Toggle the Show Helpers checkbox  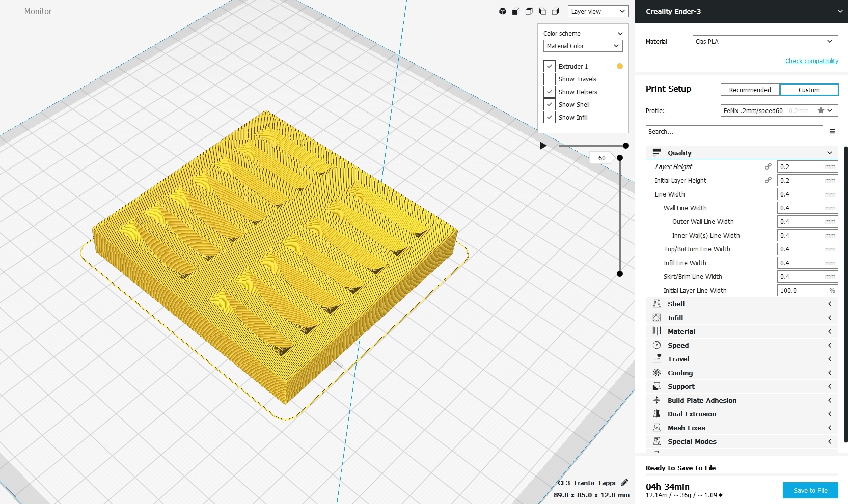coord(549,92)
